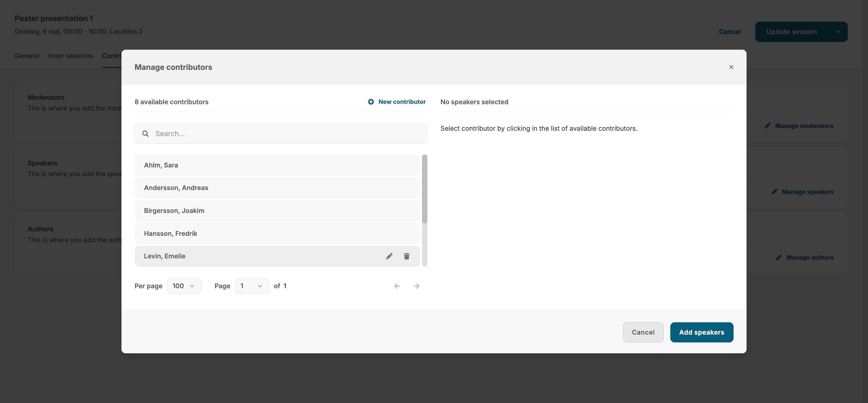Click the Manage moderators pencil icon
Viewport: 868px width, 403px height.
(768, 126)
